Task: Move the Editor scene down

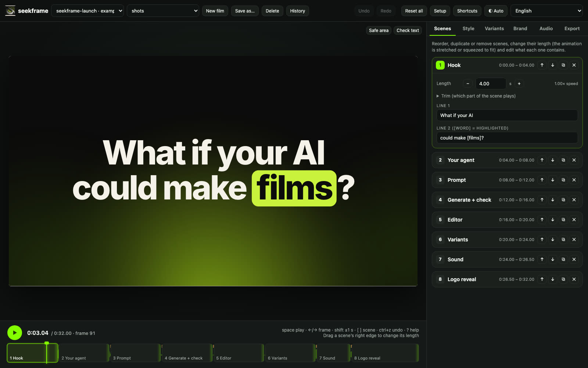Action: [x=553, y=220]
